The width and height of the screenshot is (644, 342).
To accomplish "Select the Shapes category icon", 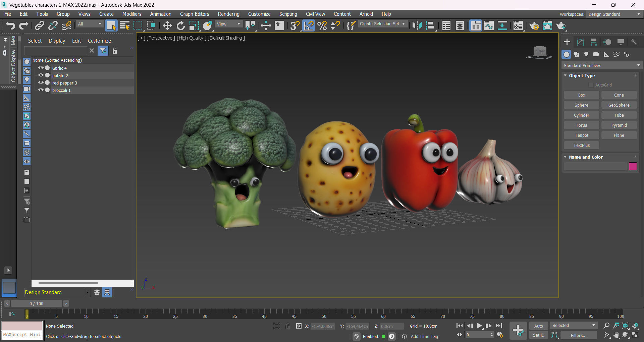I will [x=576, y=54].
